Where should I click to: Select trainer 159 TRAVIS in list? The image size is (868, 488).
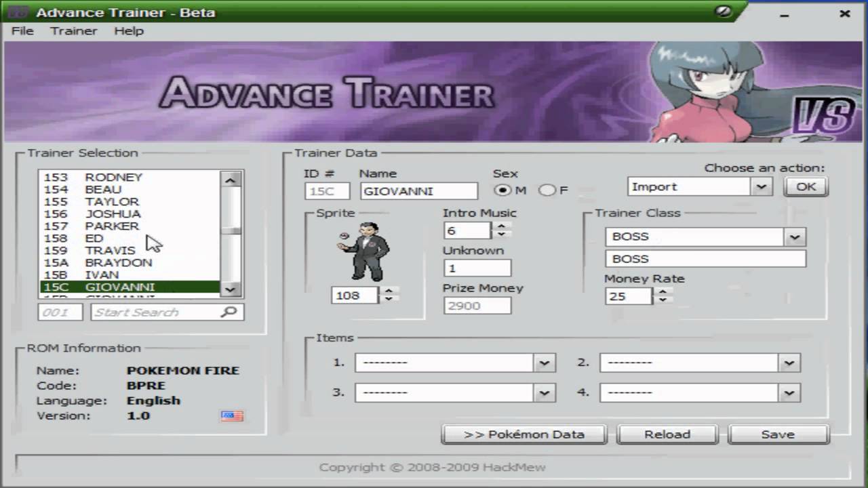click(x=129, y=250)
